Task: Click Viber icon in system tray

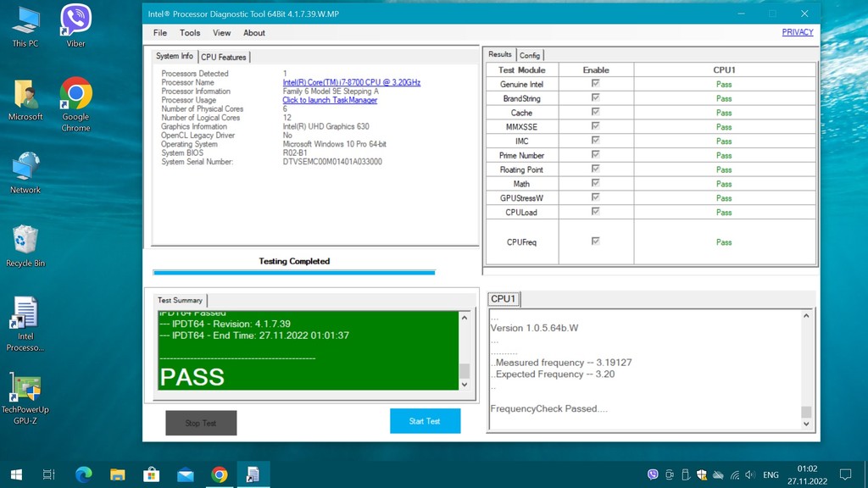Action: click(654, 474)
